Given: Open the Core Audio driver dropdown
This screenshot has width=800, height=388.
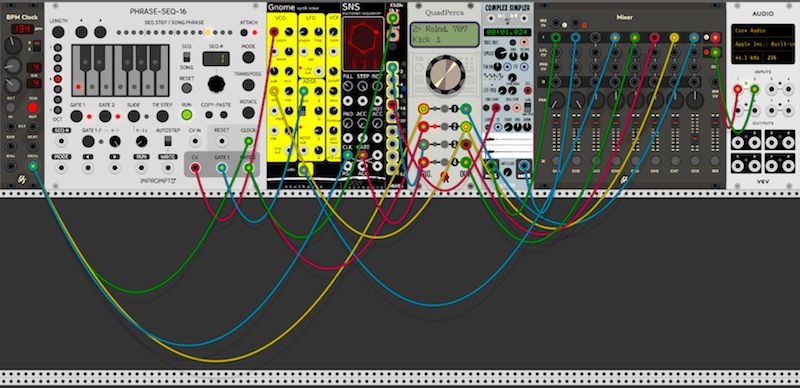Looking at the screenshot, I should (x=762, y=31).
